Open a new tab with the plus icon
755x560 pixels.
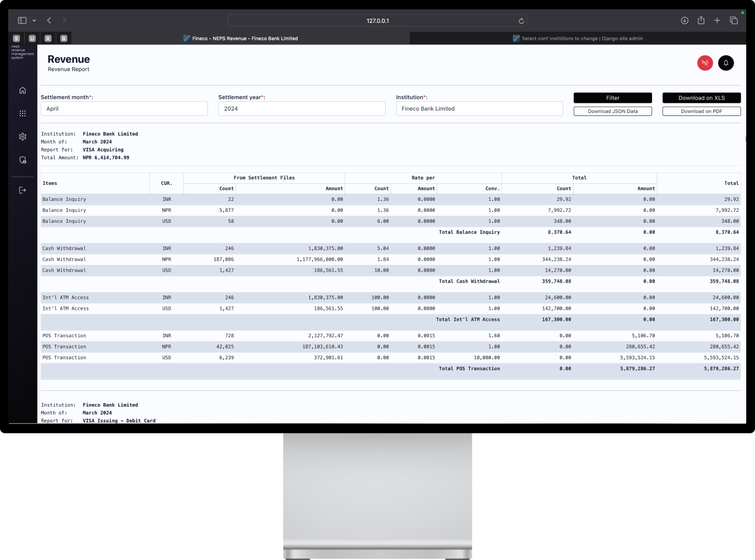pos(717,20)
